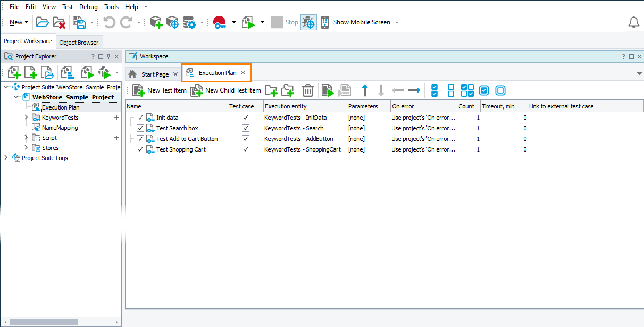Select the NameMapping item in Project Explorer

[61, 128]
